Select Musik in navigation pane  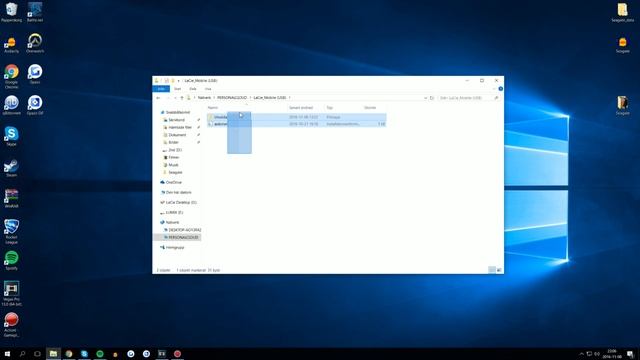tap(173, 165)
